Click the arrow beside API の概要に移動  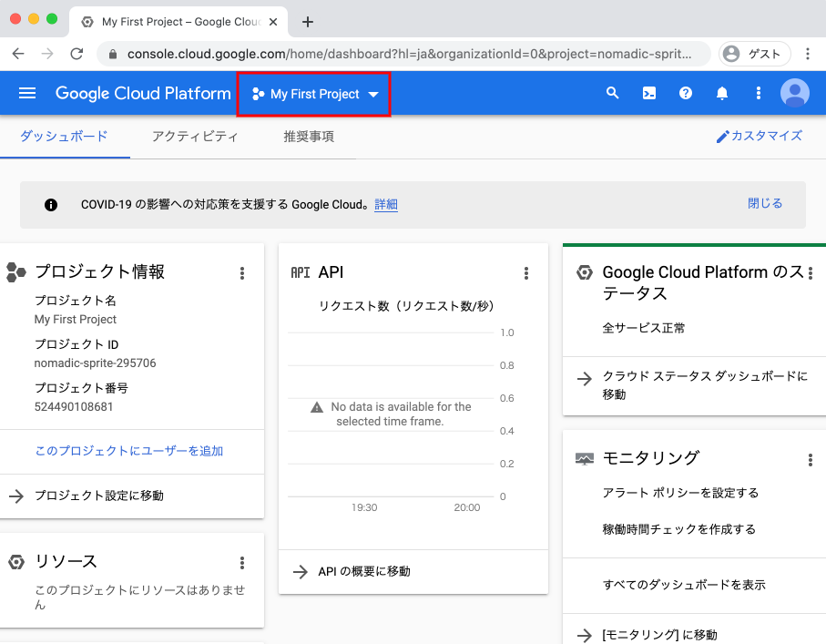coord(301,572)
